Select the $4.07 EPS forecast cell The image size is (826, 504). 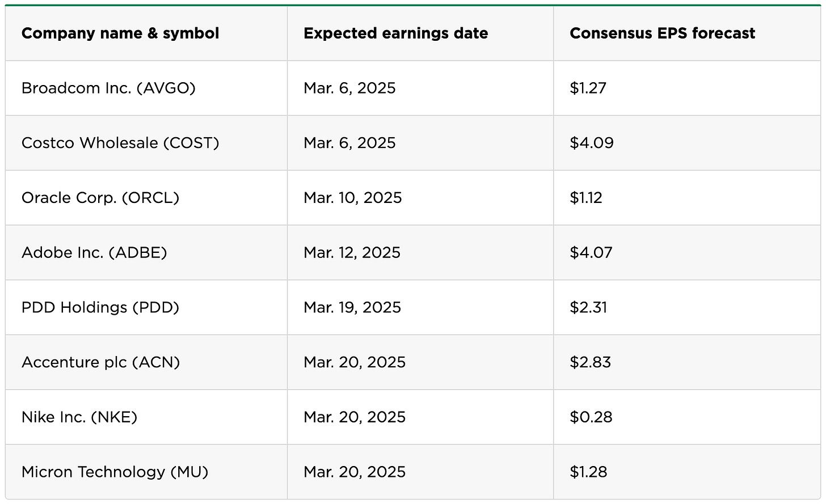[591, 253]
